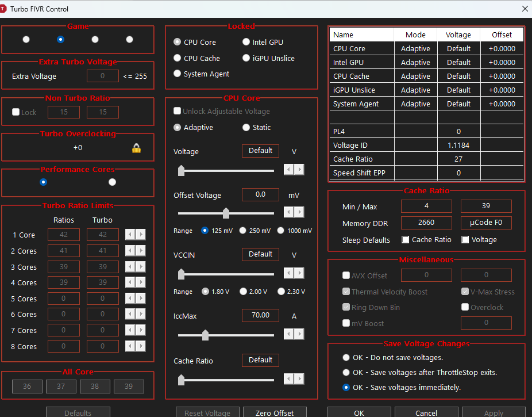Select the CPU Cache radio button
Image resolution: width=532 pixels, height=417 pixels.
click(177, 58)
